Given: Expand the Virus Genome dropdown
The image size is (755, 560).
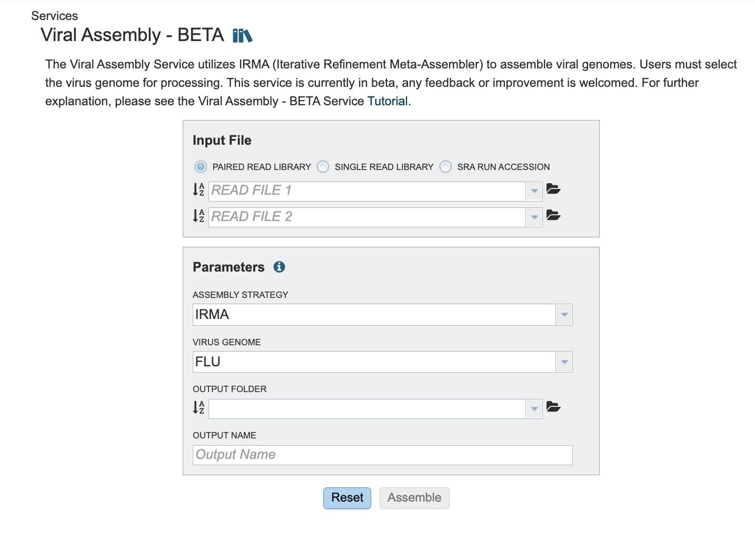Looking at the screenshot, I should pyautogui.click(x=564, y=362).
